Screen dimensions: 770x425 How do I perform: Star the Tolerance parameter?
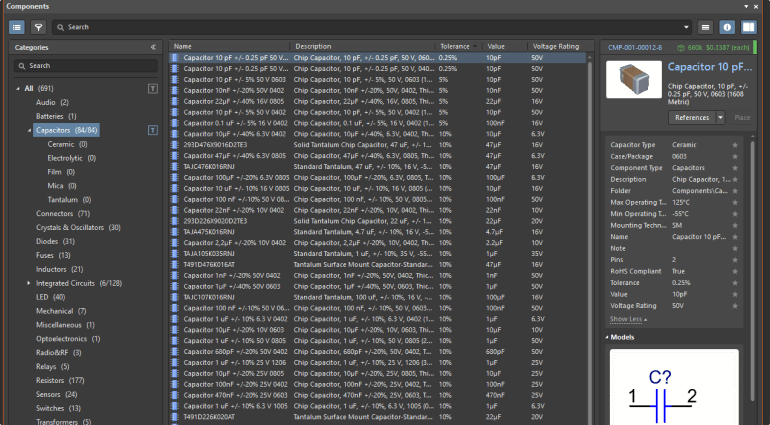[x=736, y=282]
